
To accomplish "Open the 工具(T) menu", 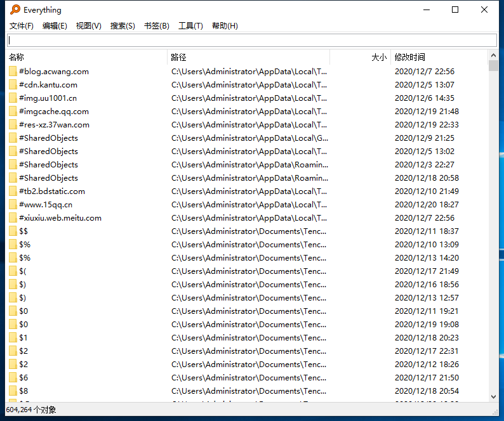I will tap(190, 26).
